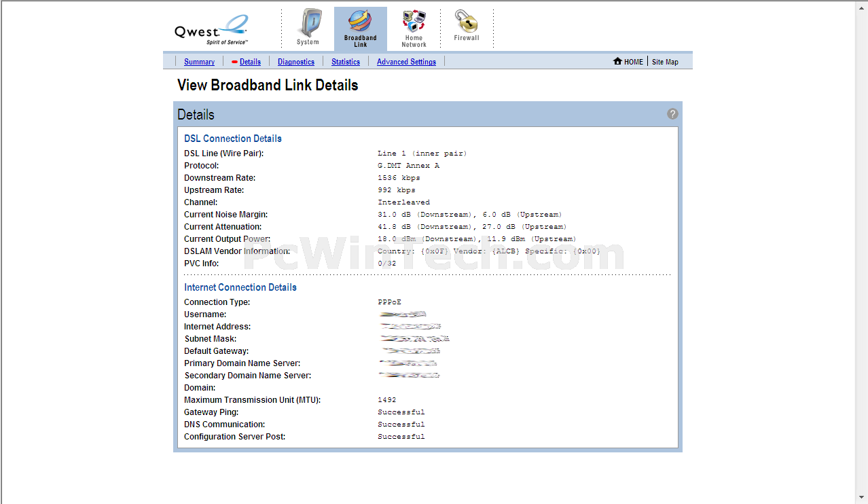
Task: Select the downstream rate '1536 kbps'
Action: point(399,178)
